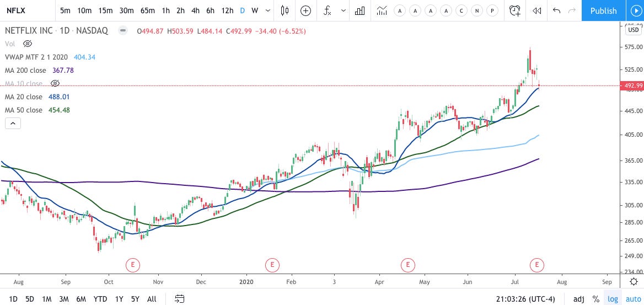This screenshot has height=305, width=644.
Task: Switch to the 2h interval
Action: (180, 10)
